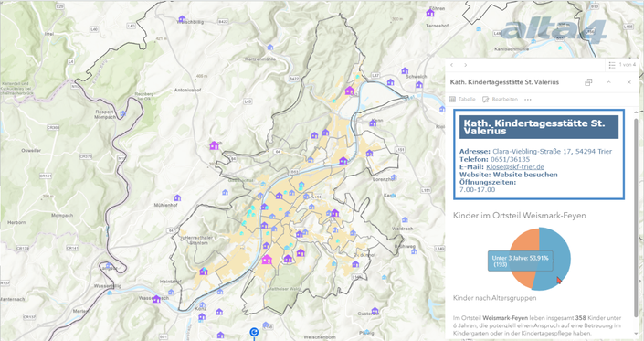Viewport: 644px width, 341px height.
Task: Open the Klose@skf-trier.de email link
Action: point(515,166)
